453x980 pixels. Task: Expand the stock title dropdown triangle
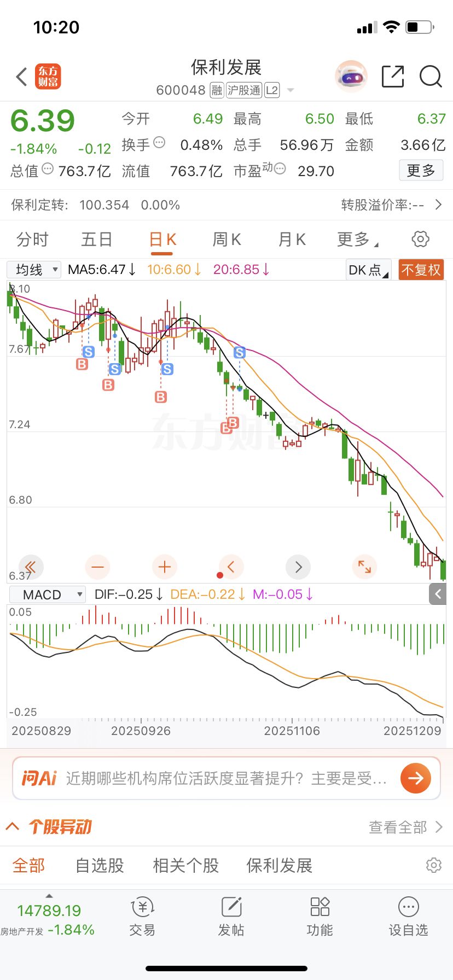coord(291,90)
